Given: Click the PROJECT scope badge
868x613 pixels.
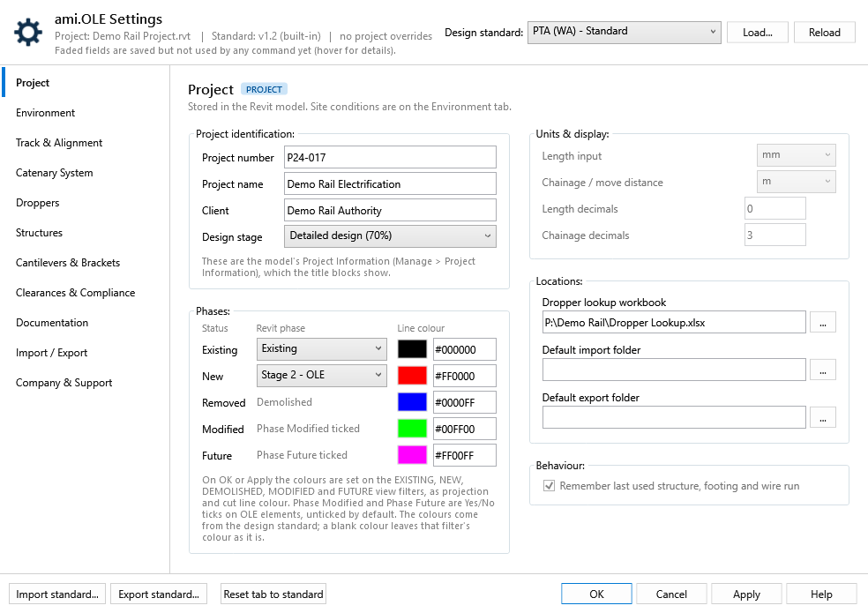Looking at the screenshot, I should click(x=264, y=89).
